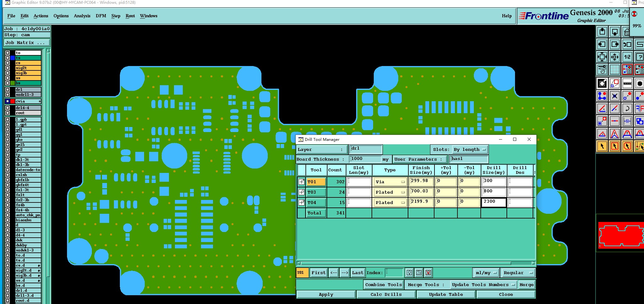Viewport: 644px width, 304px height.
Task: Click the Combine Tools button
Action: [x=384, y=285]
